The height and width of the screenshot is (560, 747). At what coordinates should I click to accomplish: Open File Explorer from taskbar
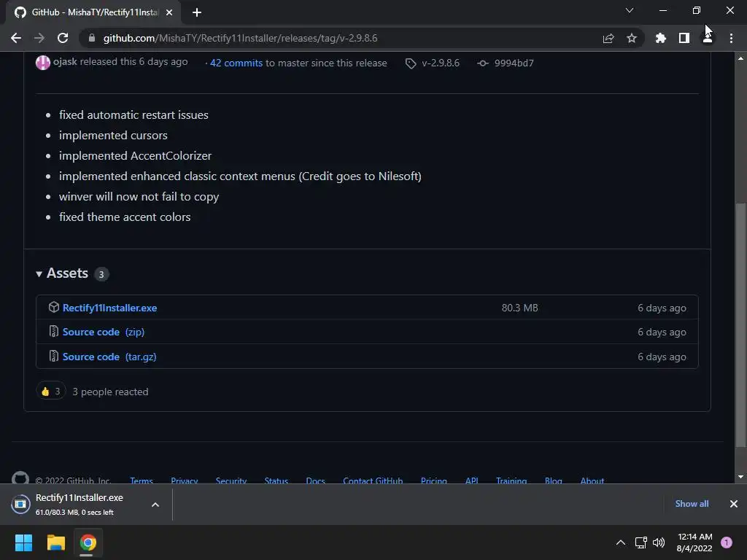(x=55, y=542)
